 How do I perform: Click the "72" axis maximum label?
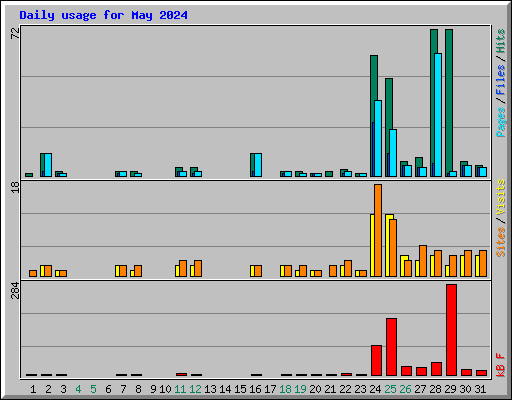click(15, 34)
